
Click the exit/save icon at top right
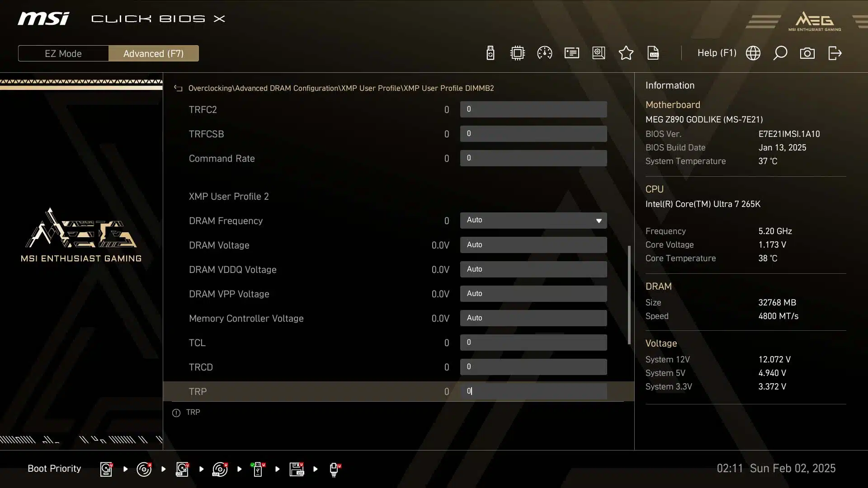(x=835, y=53)
